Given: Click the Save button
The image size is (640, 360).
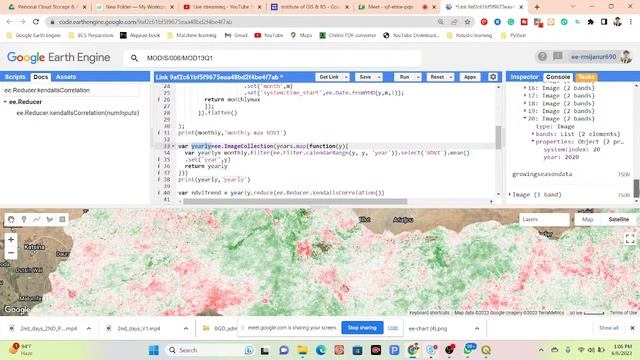Looking at the screenshot, I should 365,77.
